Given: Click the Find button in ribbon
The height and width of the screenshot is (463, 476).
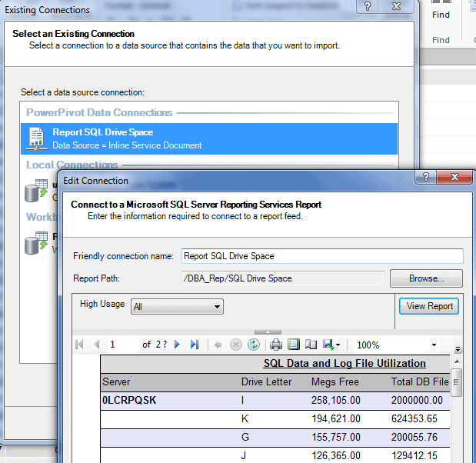Looking at the screenshot, I should [x=441, y=15].
